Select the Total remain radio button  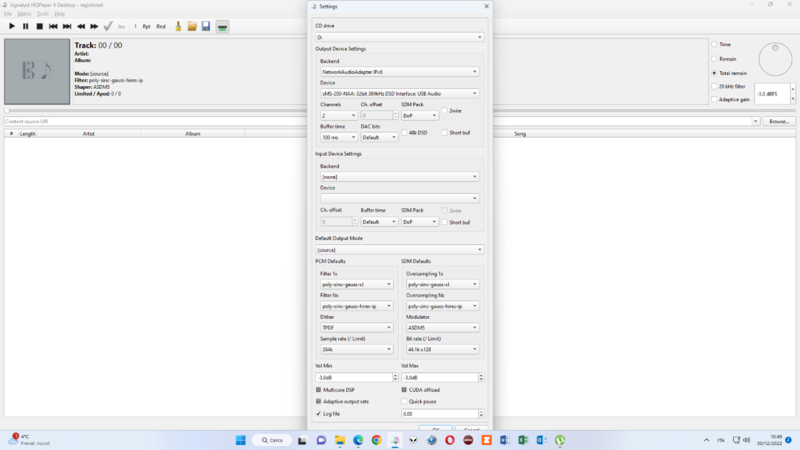[x=714, y=73]
